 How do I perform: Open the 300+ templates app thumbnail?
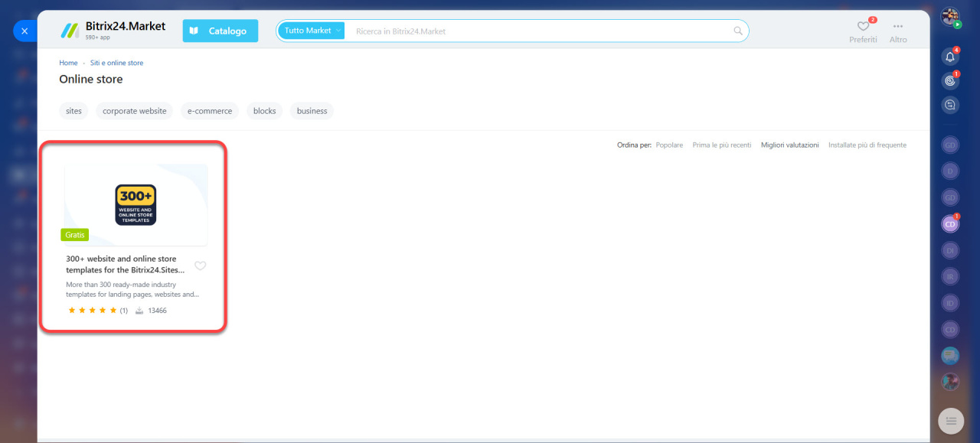click(x=136, y=204)
